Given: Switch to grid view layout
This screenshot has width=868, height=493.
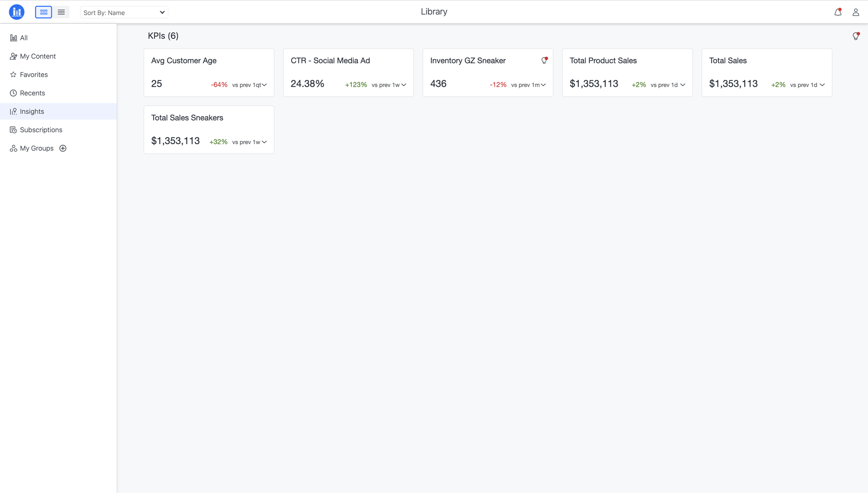Looking at the screenshot, I should [44, 12].
